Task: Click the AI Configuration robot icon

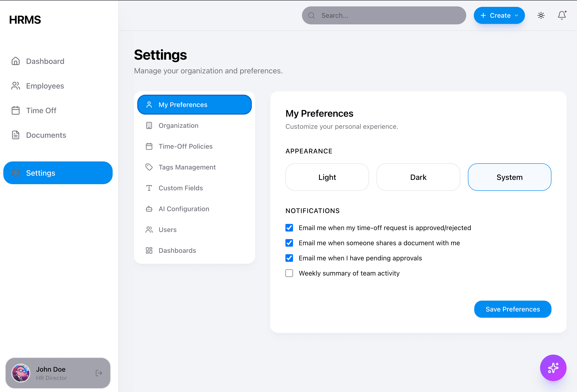Action: pyautogui.click(x=149, y=209)
